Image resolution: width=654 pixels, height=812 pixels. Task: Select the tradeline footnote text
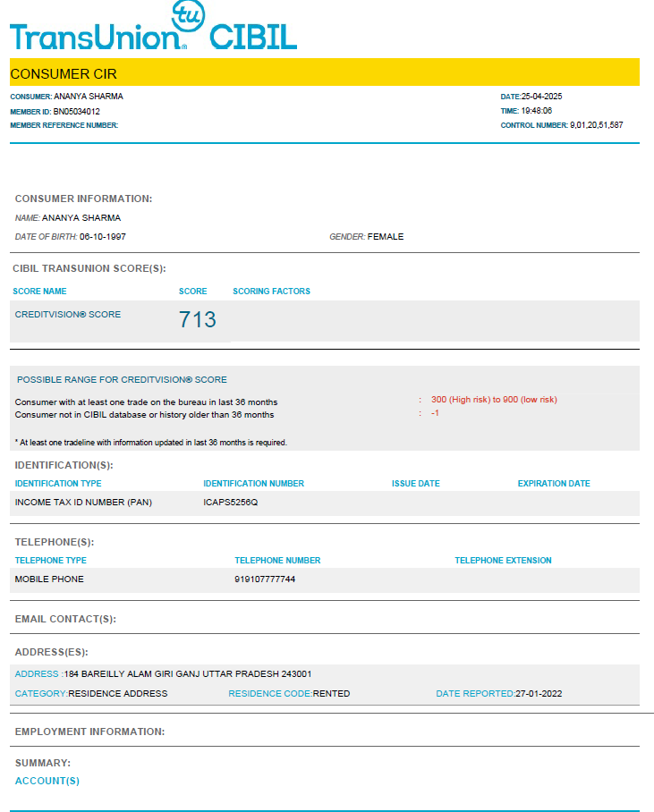(x=151, y=443)
